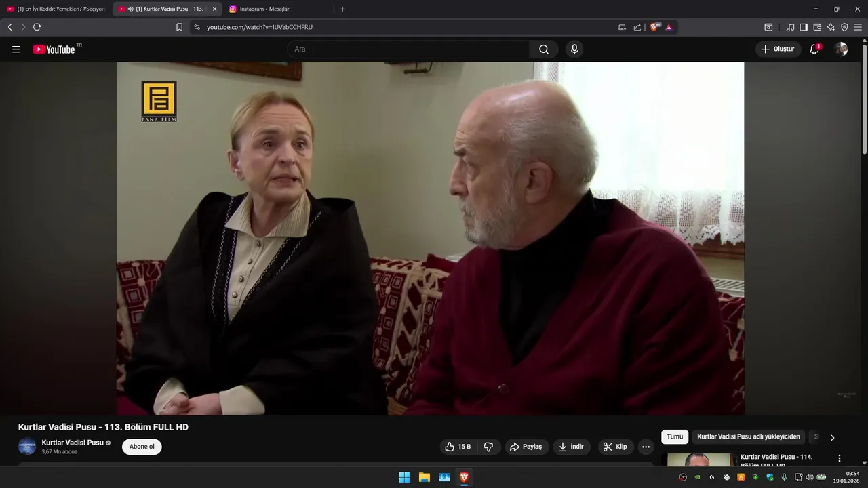Reload the page
The width and height of the screenshot is (868, 488).
coord(37,27)
